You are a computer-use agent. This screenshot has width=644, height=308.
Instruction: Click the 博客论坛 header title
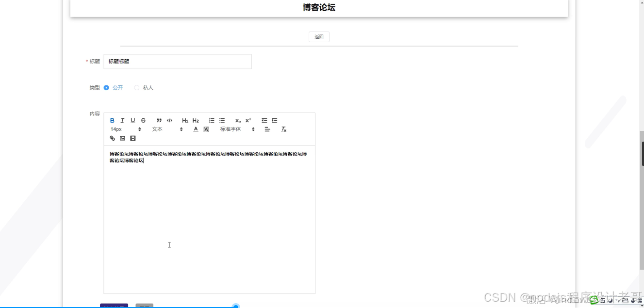point(319,7)
